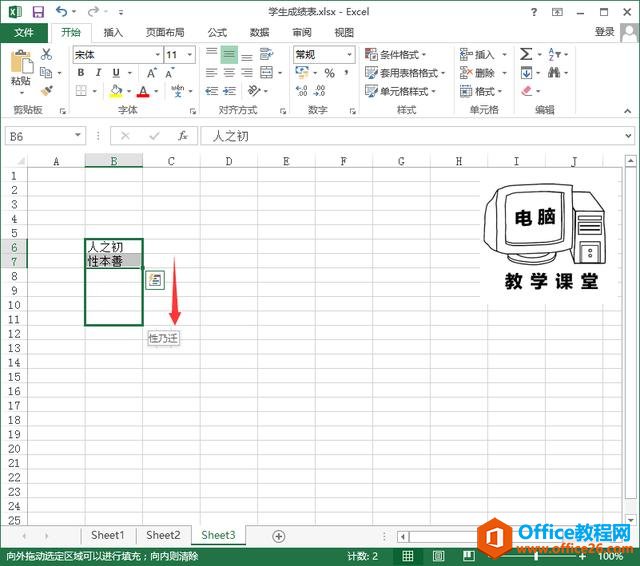The image size is (640, 566).
Task: Switch to the 公式 tab
Action: click(x=217, y=32)
